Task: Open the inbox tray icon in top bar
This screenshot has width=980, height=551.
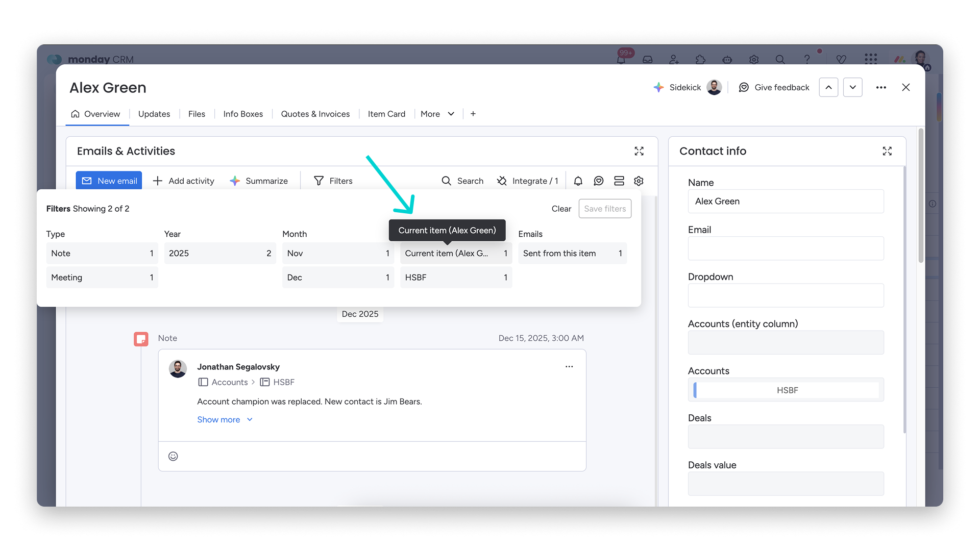Action: [648, 60]
